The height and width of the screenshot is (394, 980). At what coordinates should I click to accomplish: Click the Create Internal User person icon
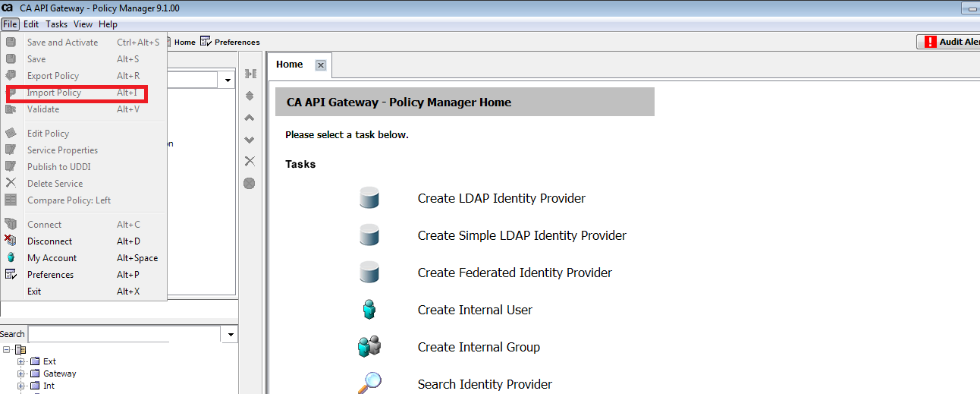[369, 310]
